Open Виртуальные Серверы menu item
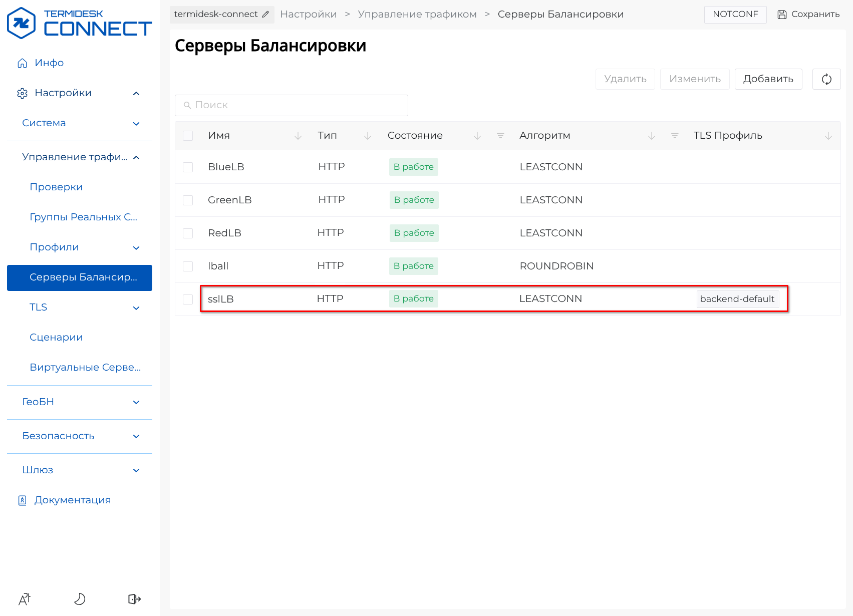The image size is (853, 616). pos(85,367)
